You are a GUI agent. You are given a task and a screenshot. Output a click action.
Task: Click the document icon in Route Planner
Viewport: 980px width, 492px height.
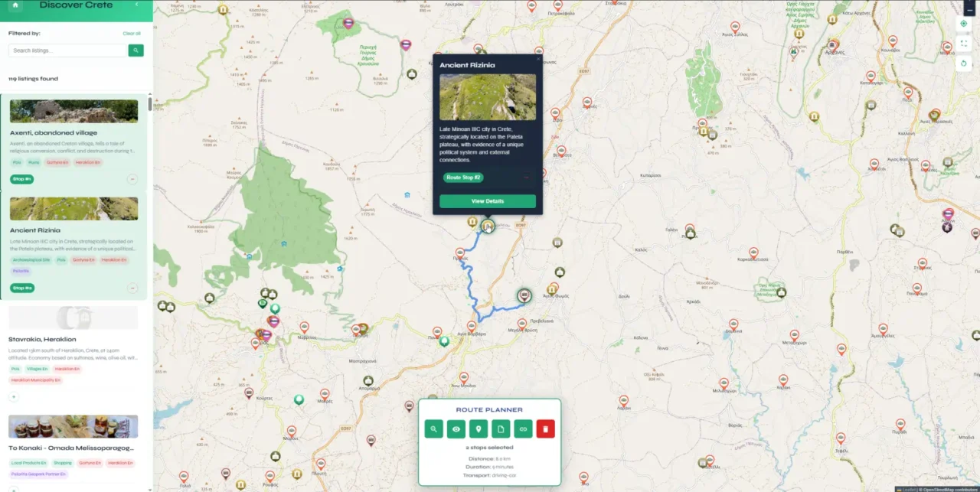(501, 429)
